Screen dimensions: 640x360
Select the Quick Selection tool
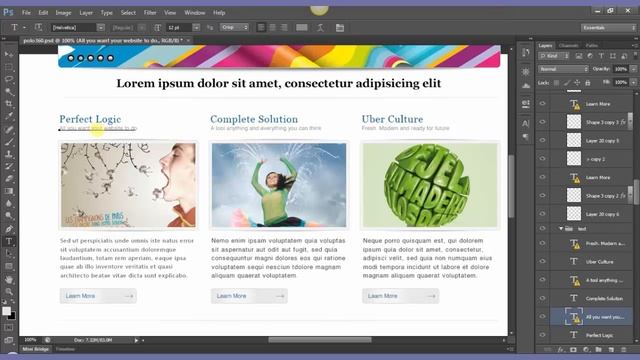[9, 91]
